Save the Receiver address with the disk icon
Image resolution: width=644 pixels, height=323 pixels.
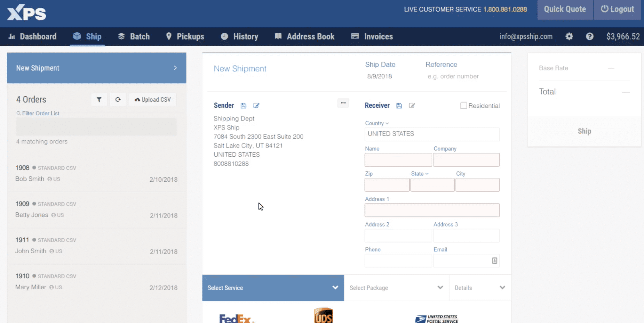click(399, 106)
